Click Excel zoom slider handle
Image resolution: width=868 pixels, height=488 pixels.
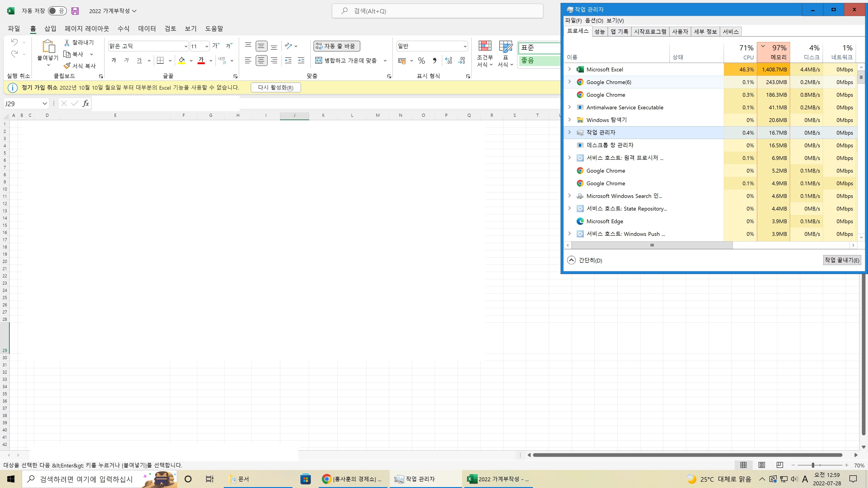click(x=813, y=465)
